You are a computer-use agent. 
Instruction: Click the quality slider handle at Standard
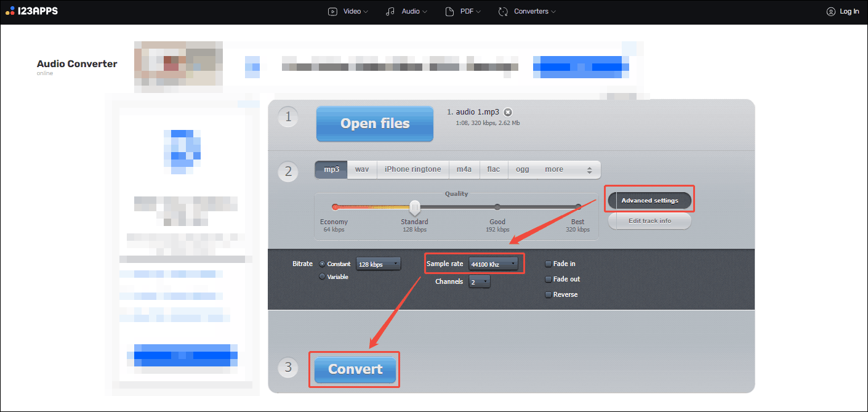[416, 208]
